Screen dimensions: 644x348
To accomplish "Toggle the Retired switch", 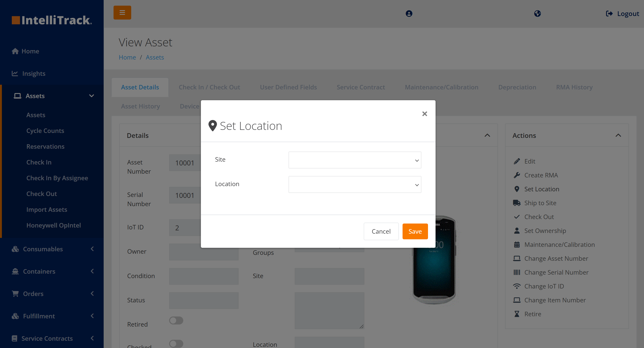I will pyautogui.click(x=176, y=320).
